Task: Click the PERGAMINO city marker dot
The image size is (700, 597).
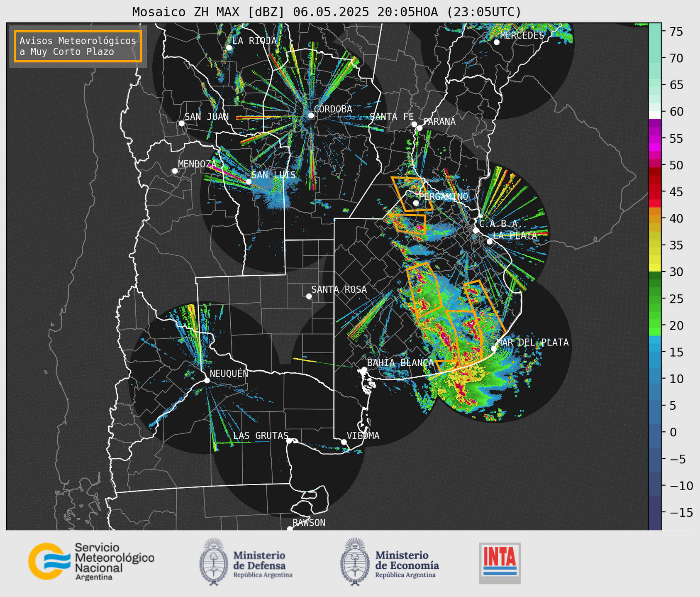Action: click(416, 203)
